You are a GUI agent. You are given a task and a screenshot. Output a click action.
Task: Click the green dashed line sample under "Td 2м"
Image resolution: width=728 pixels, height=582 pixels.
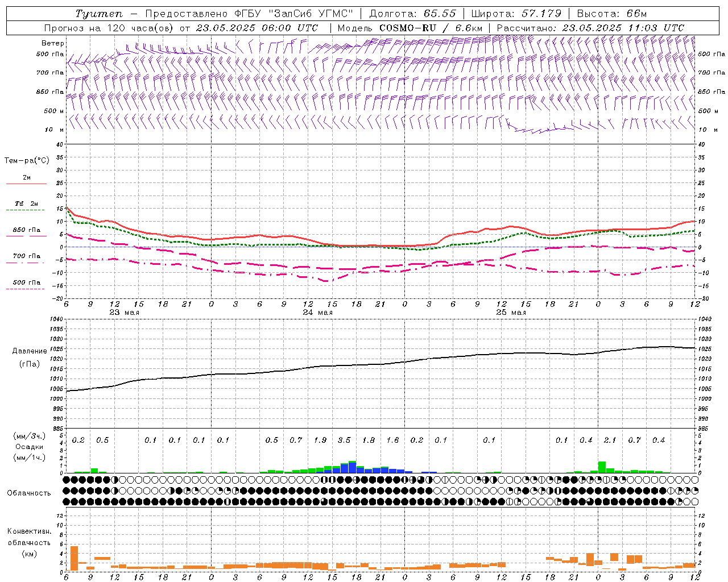pos(25,210)
